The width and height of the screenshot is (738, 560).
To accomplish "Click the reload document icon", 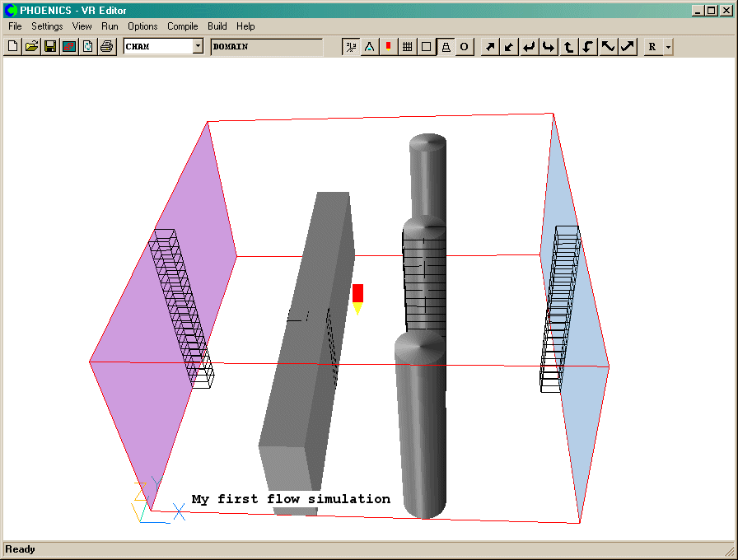I will point(88,47).
